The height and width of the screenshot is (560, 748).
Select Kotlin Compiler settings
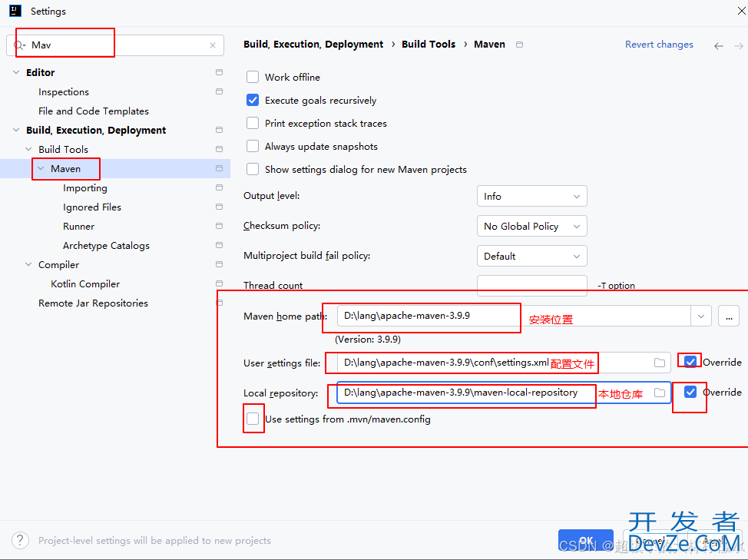click(85, 283)
